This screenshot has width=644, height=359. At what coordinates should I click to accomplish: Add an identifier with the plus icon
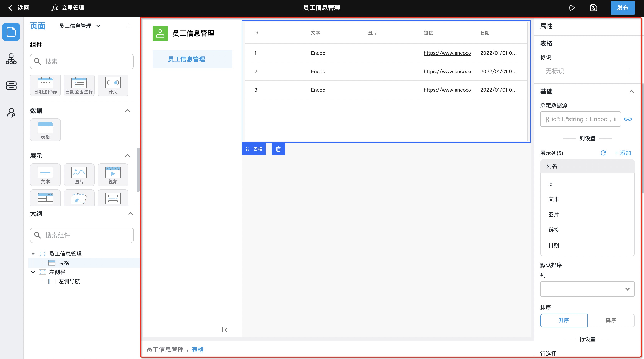629,71
